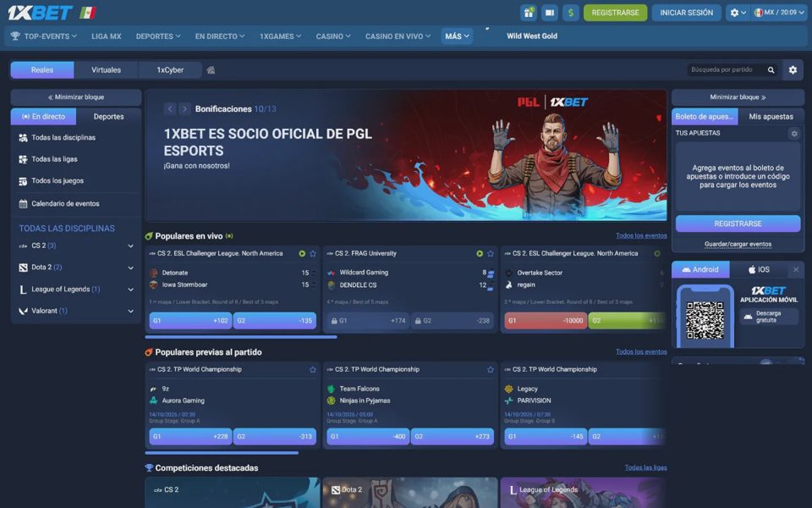Open the gift bonuses icon in header
Image resolution: width=812 pixels, height=508 pixels.
click(x=528, y=13)
